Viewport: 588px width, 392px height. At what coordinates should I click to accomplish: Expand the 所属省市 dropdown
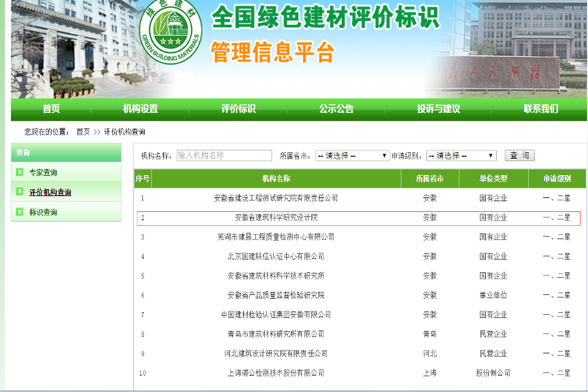click(352, 156)
